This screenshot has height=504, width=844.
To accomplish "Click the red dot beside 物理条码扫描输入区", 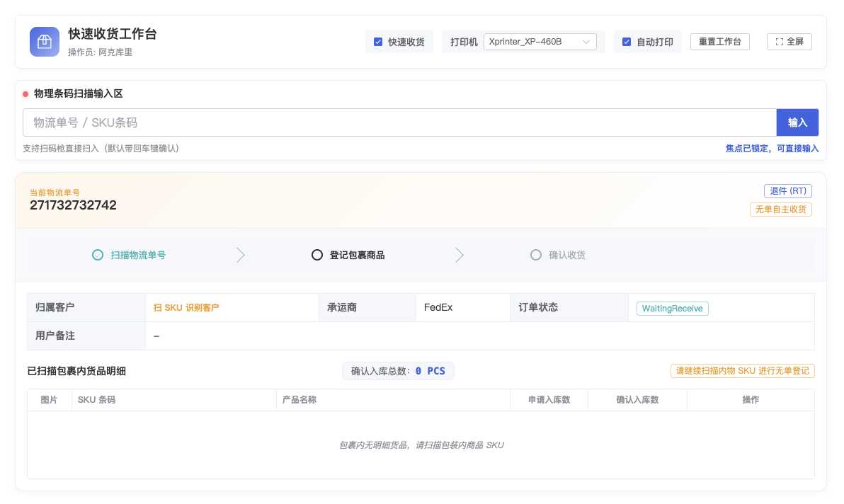I will (x=25, y=94).
